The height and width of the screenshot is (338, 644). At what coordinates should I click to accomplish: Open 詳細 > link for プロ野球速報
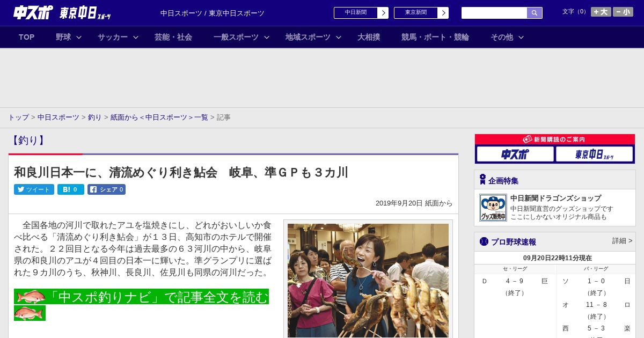[622, 241]
